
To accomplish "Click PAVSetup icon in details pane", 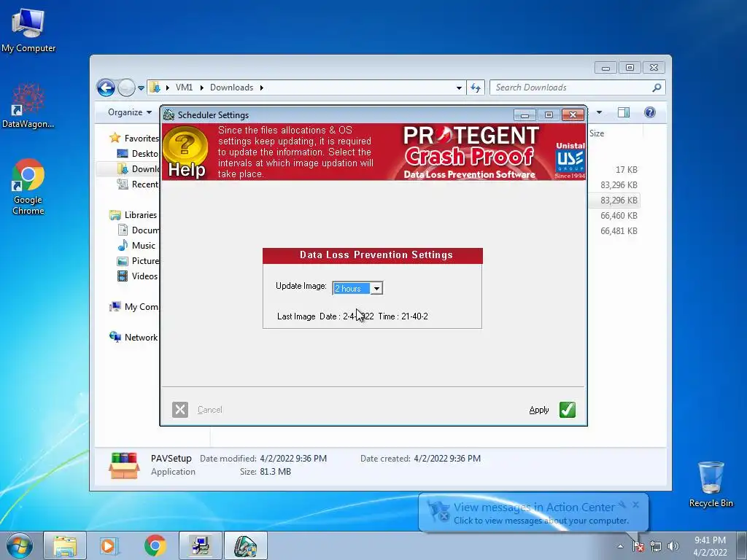I will pyautogui.click(x=124, y=465).
